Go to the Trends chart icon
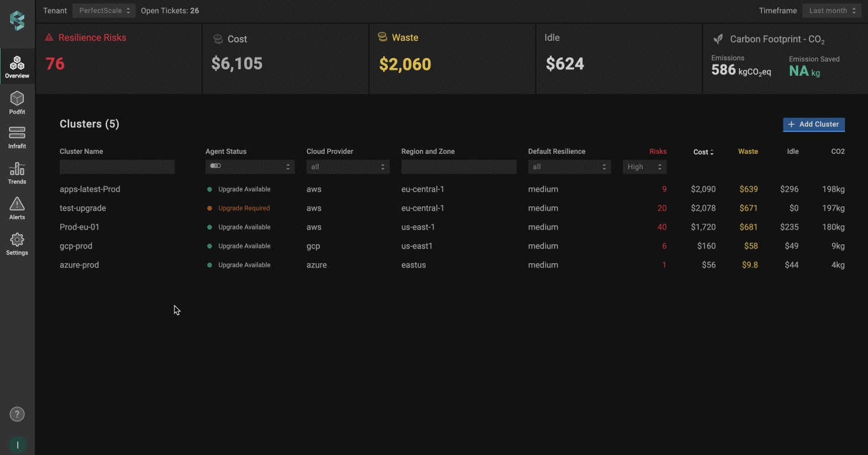Viewport: 868px width, 455px height. coord(17,169)
